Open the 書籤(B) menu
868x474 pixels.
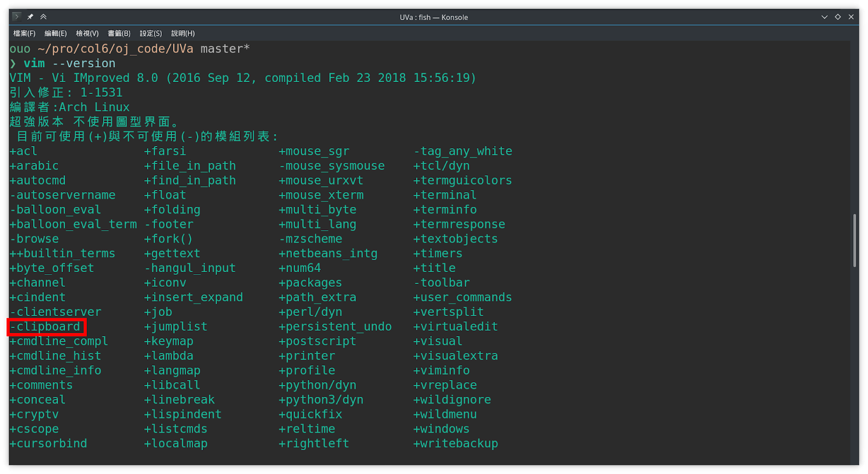tap(119, 34)
